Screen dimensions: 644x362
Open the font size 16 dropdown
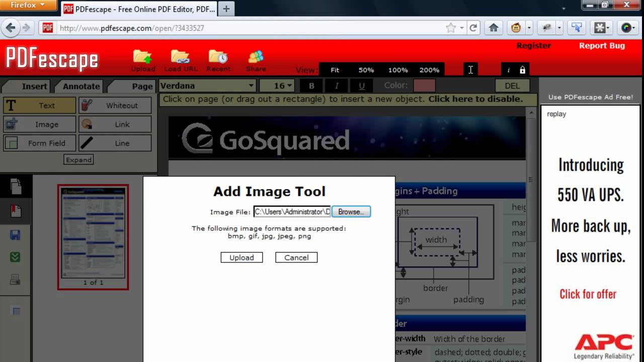277,85
